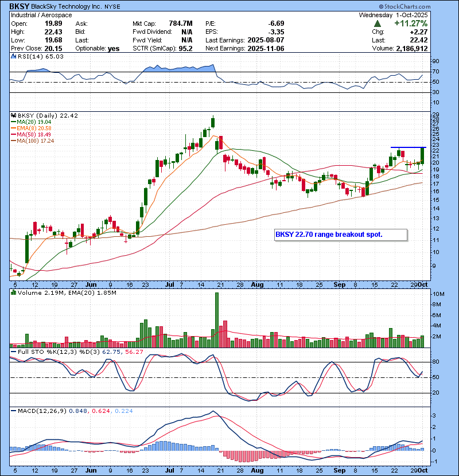The height and width of the screenshot is (476, 459).
Task: Click the Industrial / Aerospace sector label
Action: [x=41, y=15]
